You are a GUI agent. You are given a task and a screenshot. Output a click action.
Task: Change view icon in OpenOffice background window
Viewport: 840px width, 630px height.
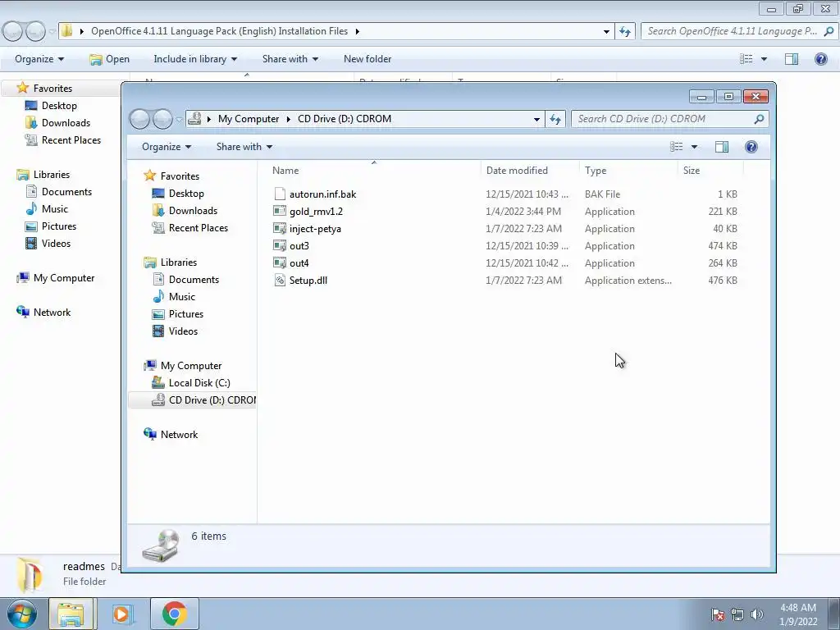(x=746, y=59)
